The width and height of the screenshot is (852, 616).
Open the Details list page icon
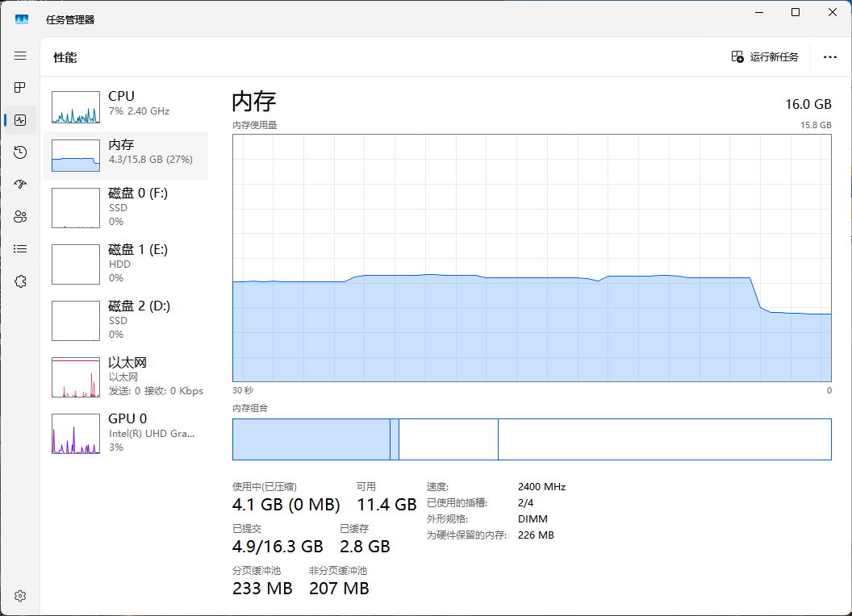pyautogui.click(x=20, y=249)
